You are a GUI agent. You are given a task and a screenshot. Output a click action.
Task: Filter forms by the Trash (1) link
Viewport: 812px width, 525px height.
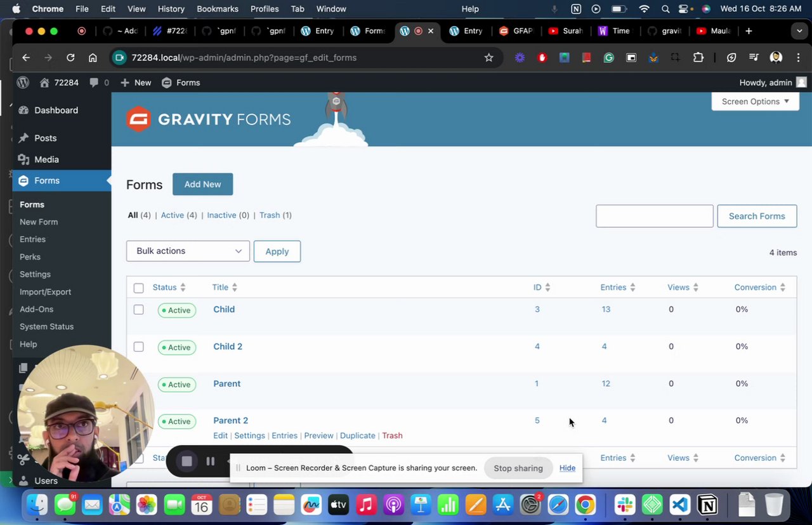click(275, 215)
